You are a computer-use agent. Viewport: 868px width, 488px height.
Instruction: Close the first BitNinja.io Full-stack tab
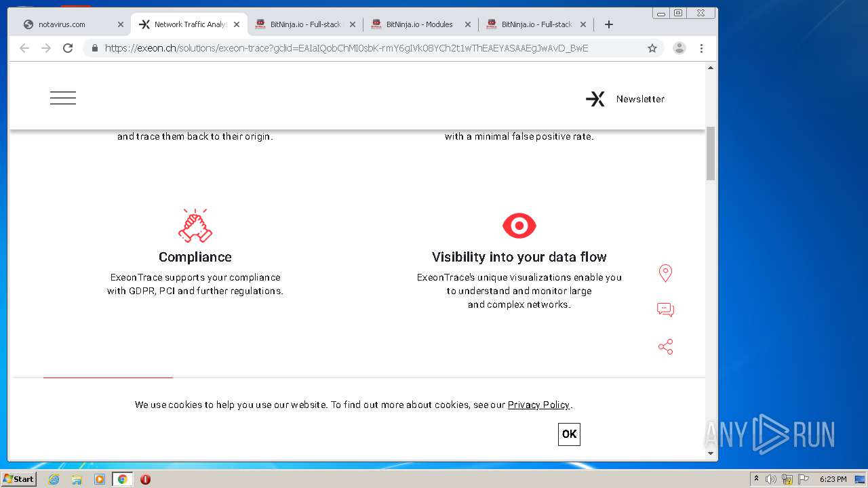[x=353, y=24]
